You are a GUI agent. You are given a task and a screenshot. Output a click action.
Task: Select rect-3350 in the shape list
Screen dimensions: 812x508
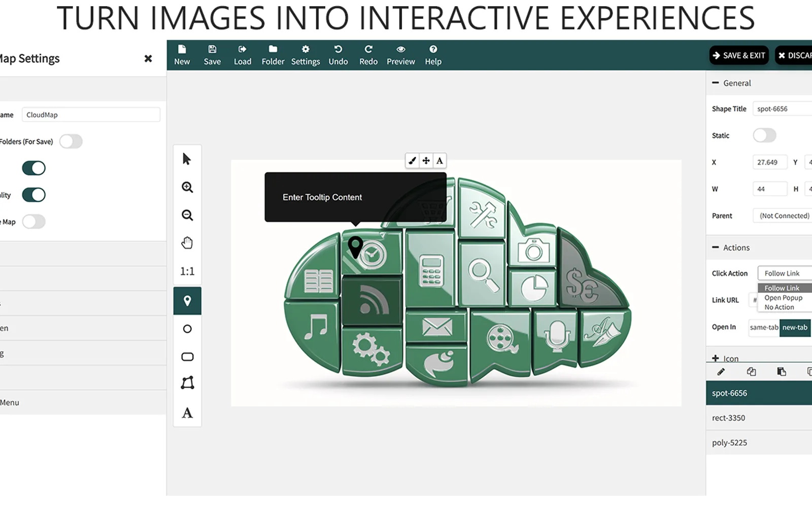coord(759,418)
